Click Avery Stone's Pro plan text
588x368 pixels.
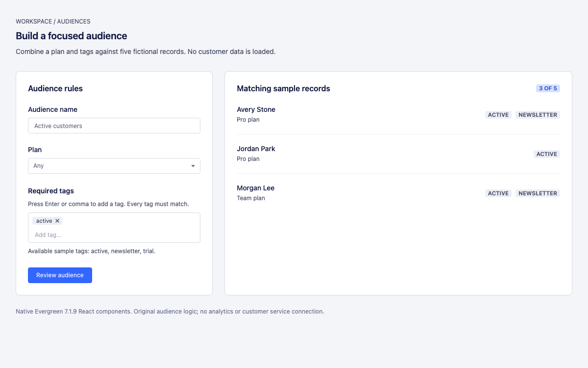248,120
